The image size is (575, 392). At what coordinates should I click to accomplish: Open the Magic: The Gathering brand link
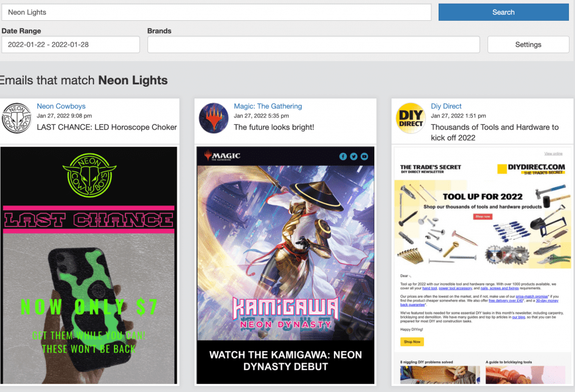(x=268, y=106)
